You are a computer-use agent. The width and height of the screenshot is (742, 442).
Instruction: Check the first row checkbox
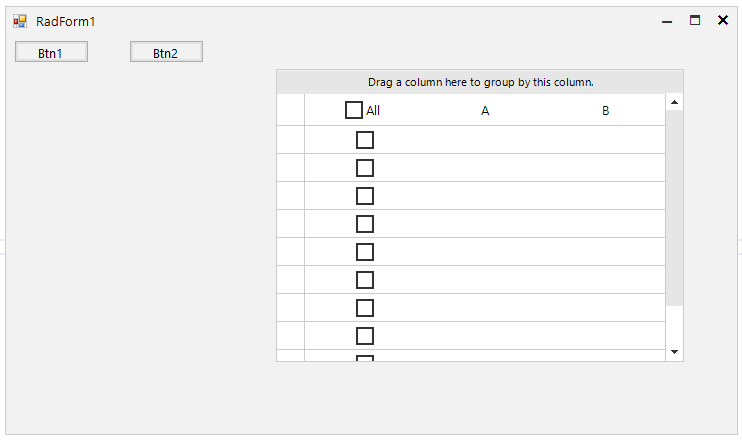tap(365, 140)
